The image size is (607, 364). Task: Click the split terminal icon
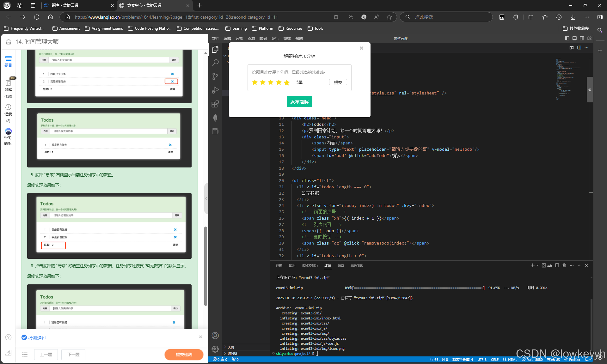tap(557, 265)
